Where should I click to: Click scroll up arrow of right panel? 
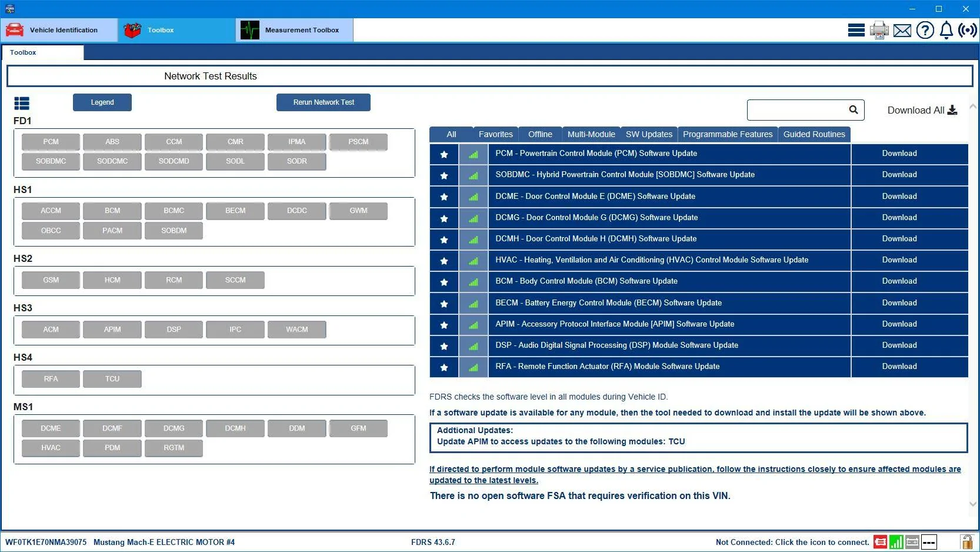(973, 107)
